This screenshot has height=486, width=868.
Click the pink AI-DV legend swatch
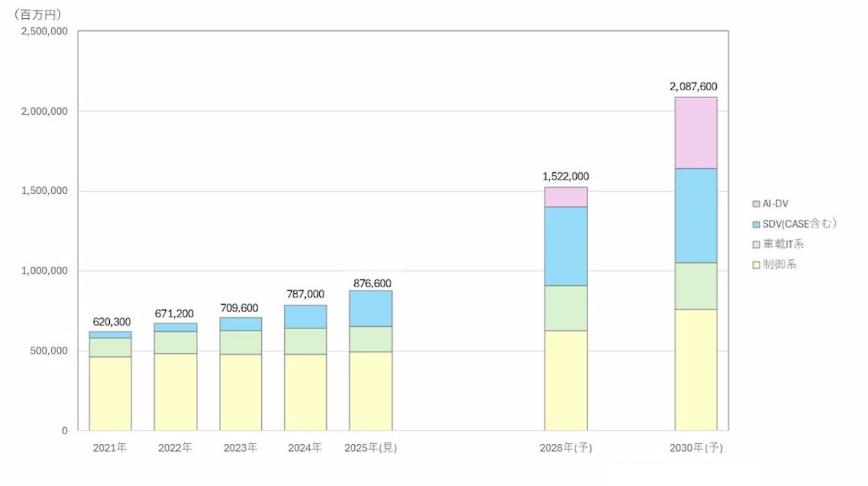pyautogui.click(x=757, y=204)
